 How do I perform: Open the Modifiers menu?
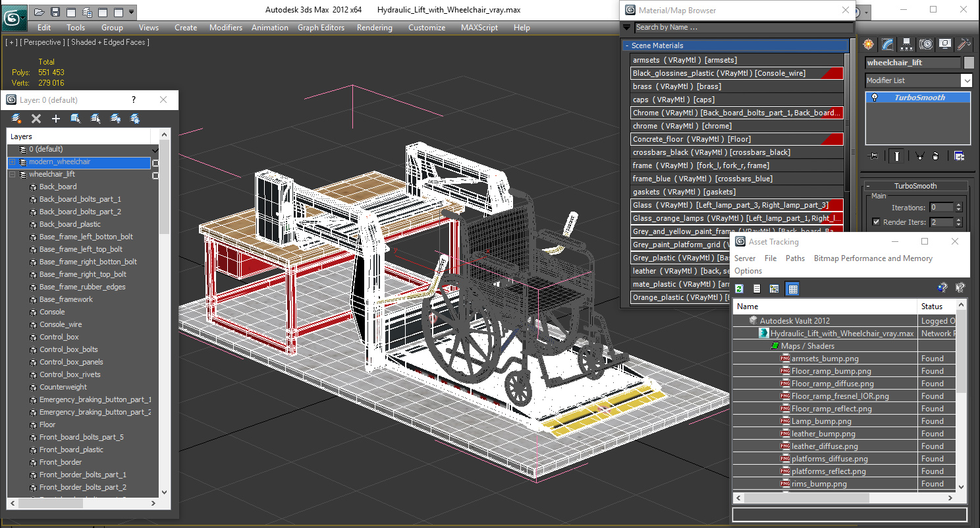[x=226, y=28]
